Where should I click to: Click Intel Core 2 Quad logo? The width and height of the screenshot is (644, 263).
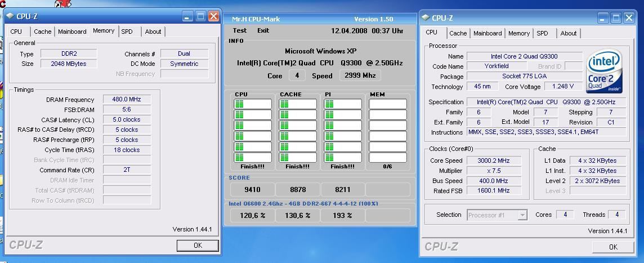coord(603,72)
